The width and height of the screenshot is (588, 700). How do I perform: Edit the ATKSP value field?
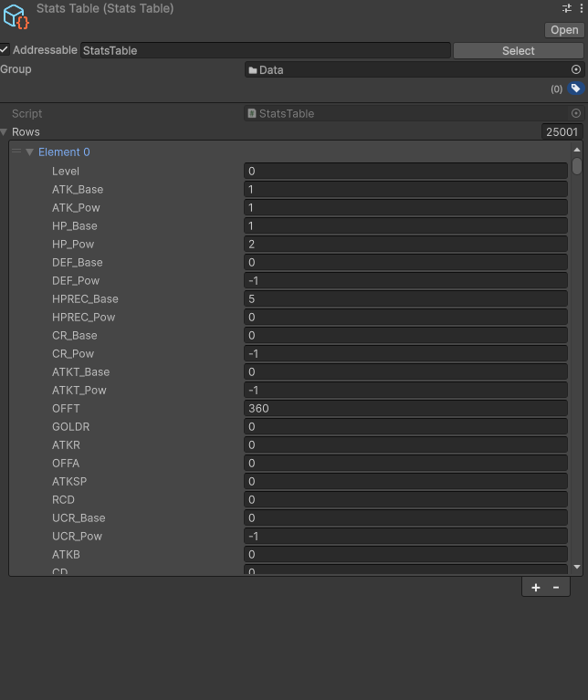[x=405, y=482]
